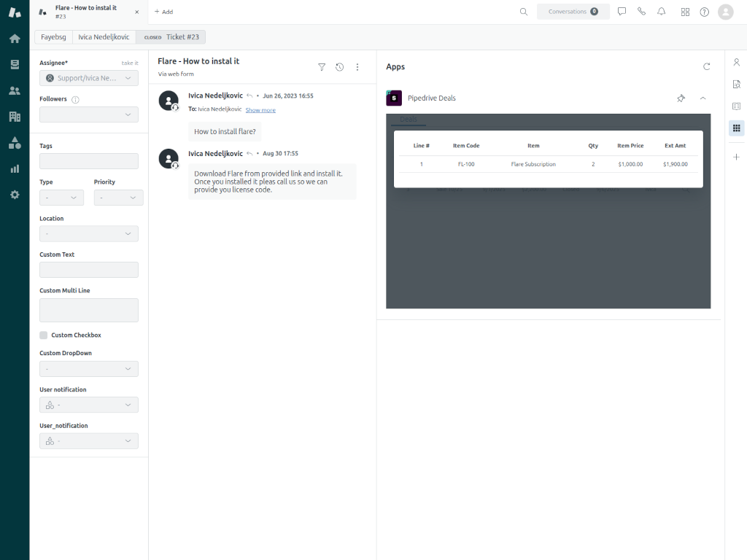Select the contact person icon on right rail
The width and height of the screenshot is (747, 560).
click(x=736, y=62)
